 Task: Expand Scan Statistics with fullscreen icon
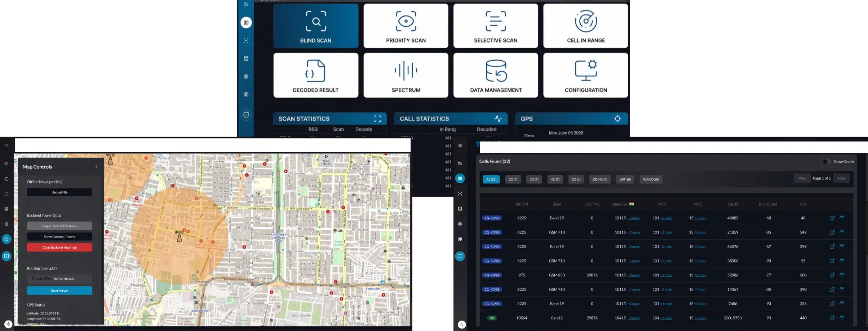(x=377, y=119)
